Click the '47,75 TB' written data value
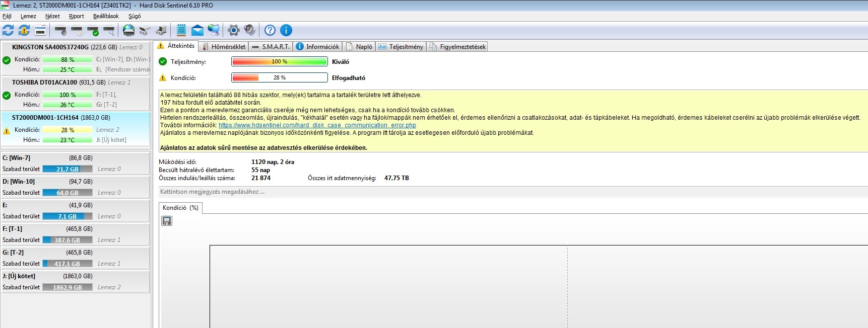 [396, 178]
